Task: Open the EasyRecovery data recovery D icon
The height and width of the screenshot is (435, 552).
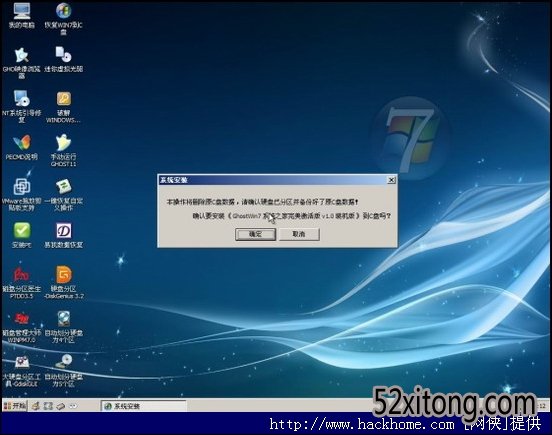Action: [63, 235]
